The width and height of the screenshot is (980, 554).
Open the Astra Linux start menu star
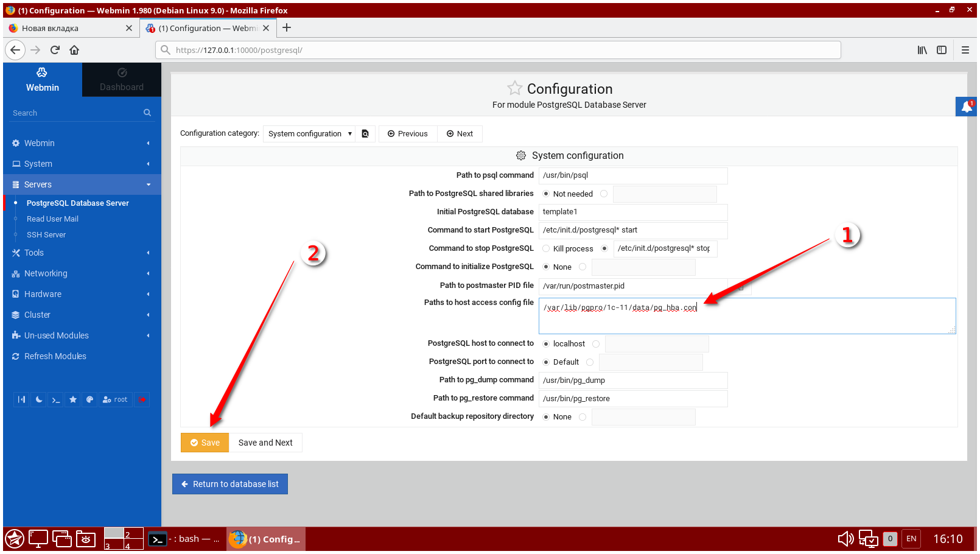click(15, 539)
